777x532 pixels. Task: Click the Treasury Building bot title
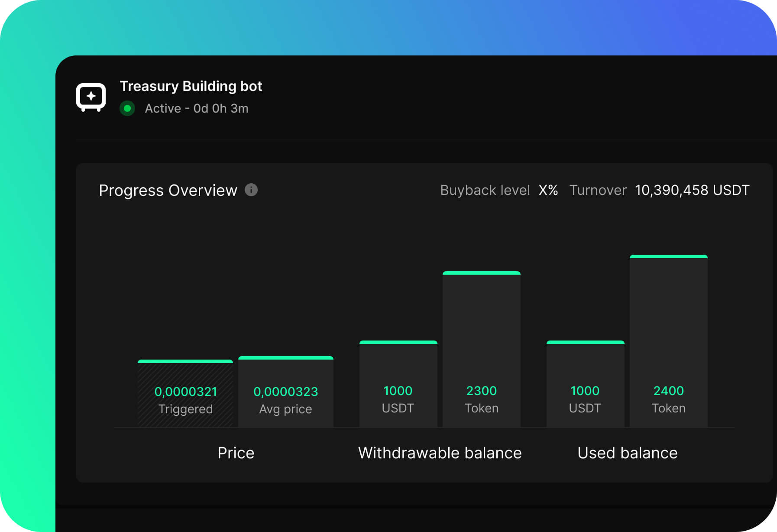tap(191, 86)
